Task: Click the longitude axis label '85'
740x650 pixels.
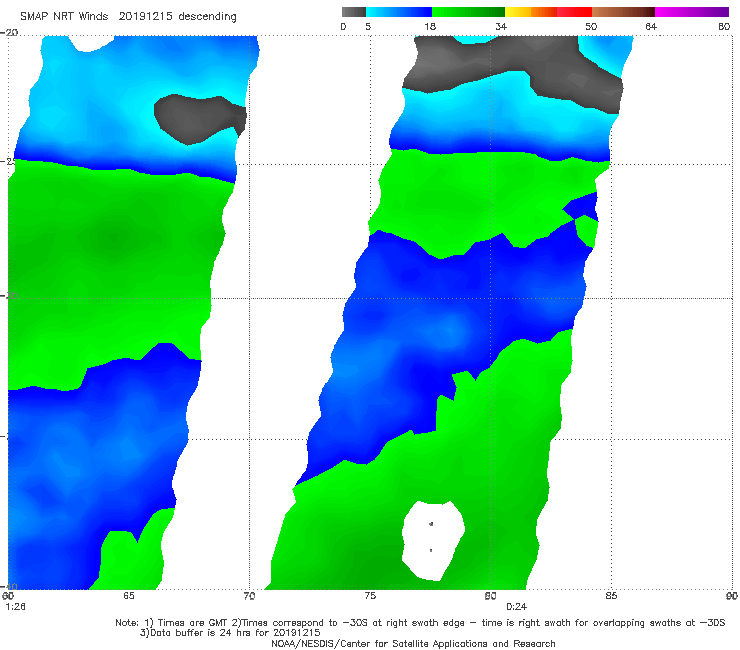Action: tap(611, 596)
